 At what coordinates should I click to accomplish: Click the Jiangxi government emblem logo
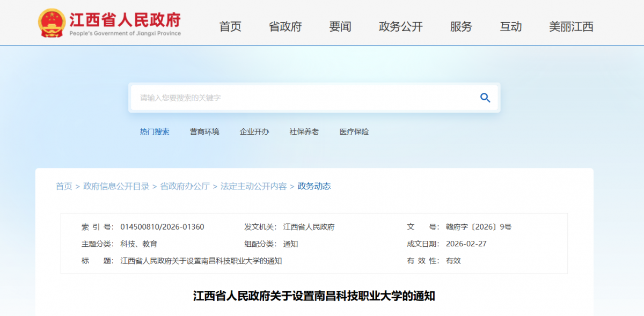click(x=52, y=23)
